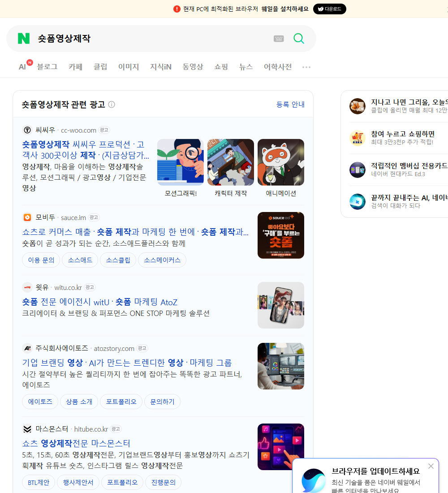448x493 pixels.
Task: Switch to the 동영상 tab
Action: (x=193, y=67)
